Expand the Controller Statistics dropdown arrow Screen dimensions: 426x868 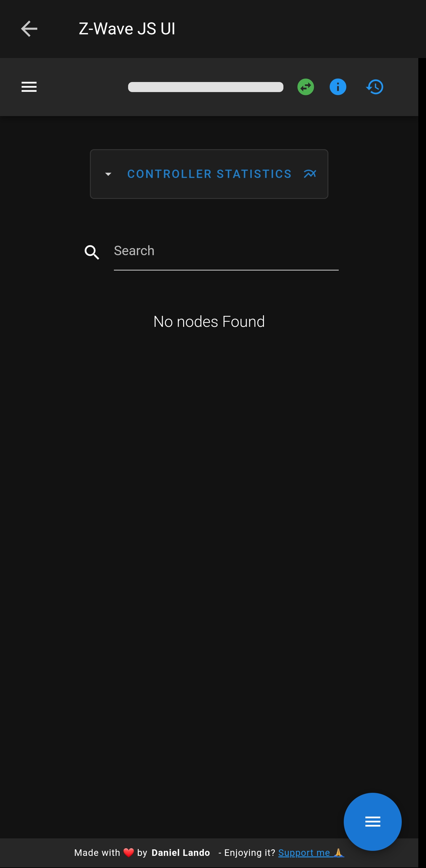[108, 174]
